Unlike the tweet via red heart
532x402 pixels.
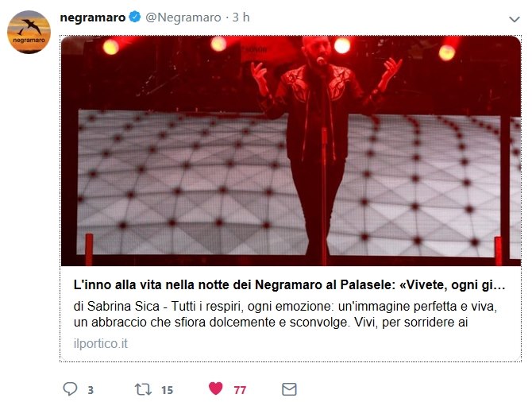coord(215,388)
